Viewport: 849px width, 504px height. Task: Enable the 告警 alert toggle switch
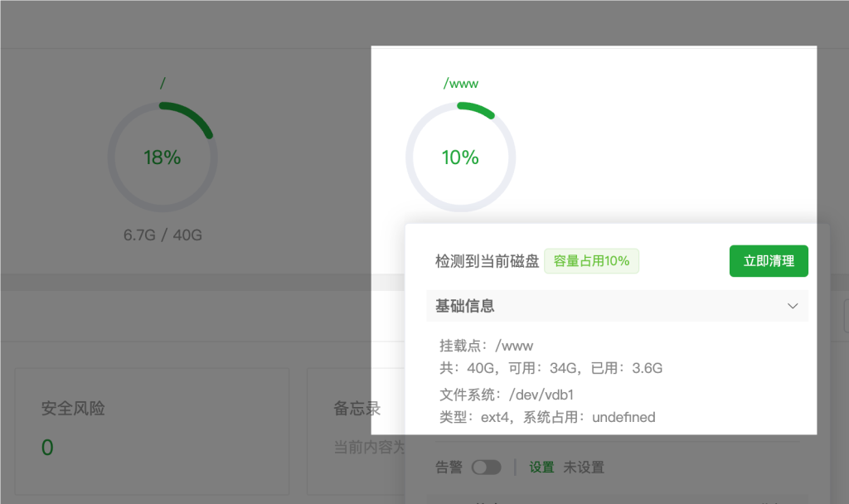[x=486, y=468]
